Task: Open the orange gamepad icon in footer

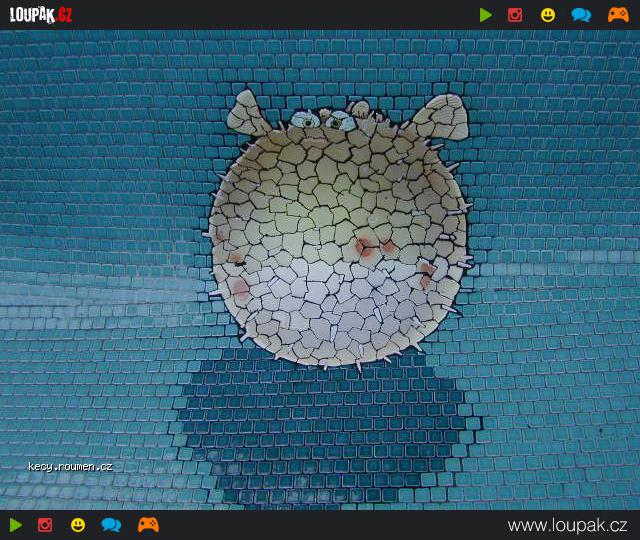Action: click(x=148, y=525)
